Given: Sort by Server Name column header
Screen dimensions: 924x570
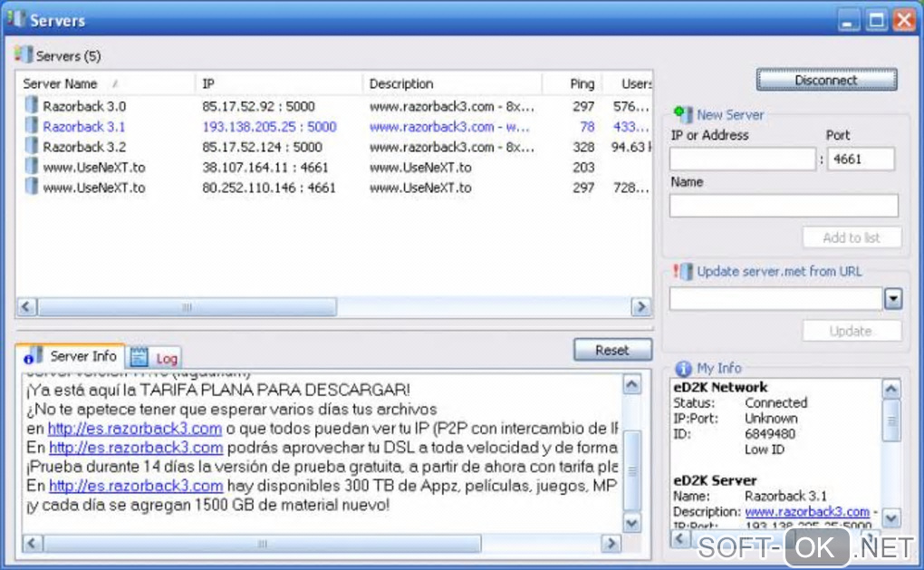Looking at the screenshot, I should click(x=106, y=83).
